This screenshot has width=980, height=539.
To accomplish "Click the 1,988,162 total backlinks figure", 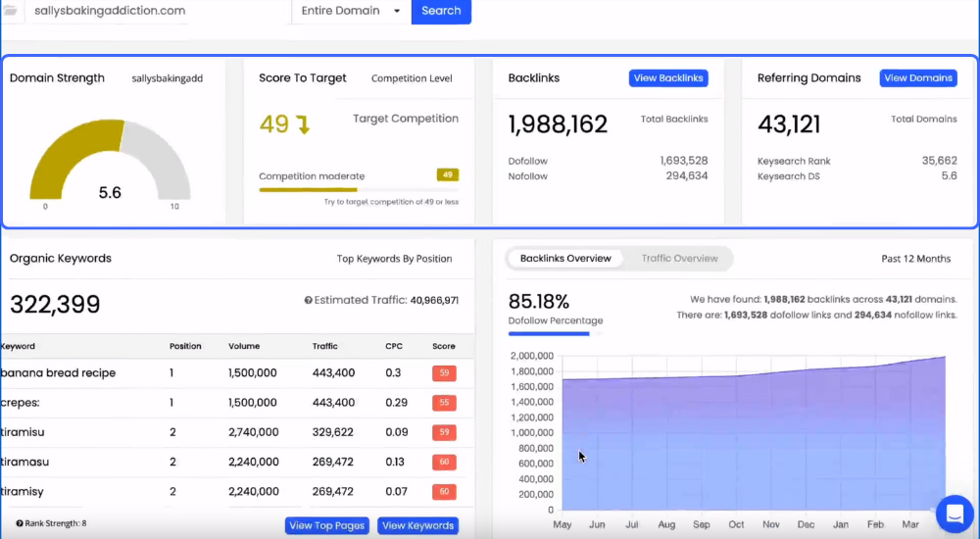I will 558,124.
